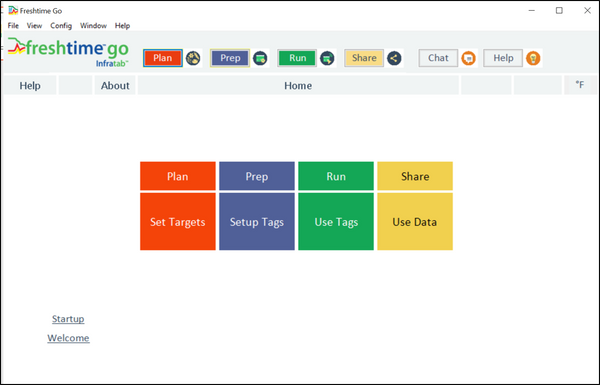Follow the Welcome link
Image resolution: width=600 pixels, height=385 pixels.
(x=68, y=338)
